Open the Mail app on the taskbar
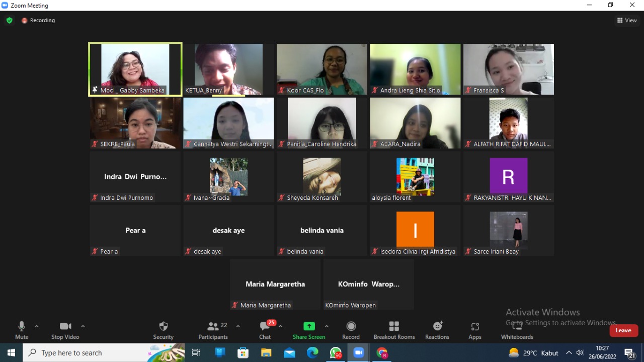 pyautogui.click(x=289, y=353)
